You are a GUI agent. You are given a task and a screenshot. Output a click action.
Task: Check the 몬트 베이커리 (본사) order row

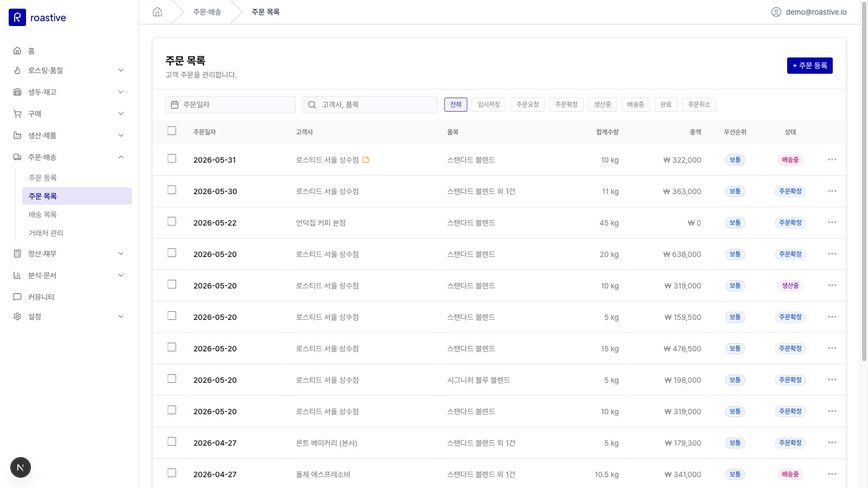[x=172, y=441]
